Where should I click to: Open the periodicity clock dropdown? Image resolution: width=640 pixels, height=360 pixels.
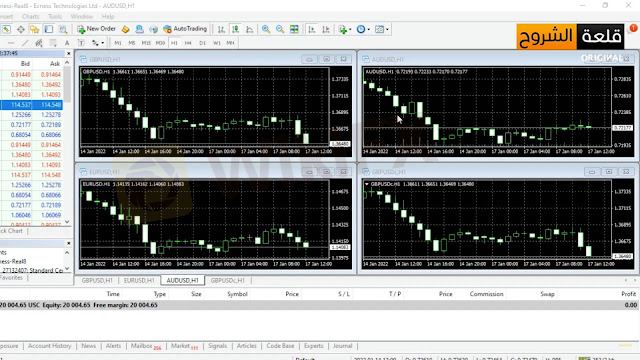click(x=363, y=29)
